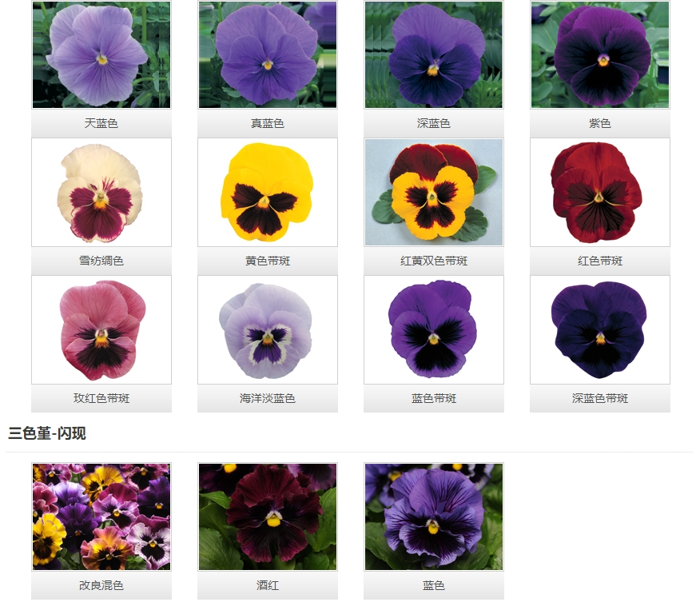
Task: Select the 红黄双色带斑 flower photo
Action: [434, 193]
